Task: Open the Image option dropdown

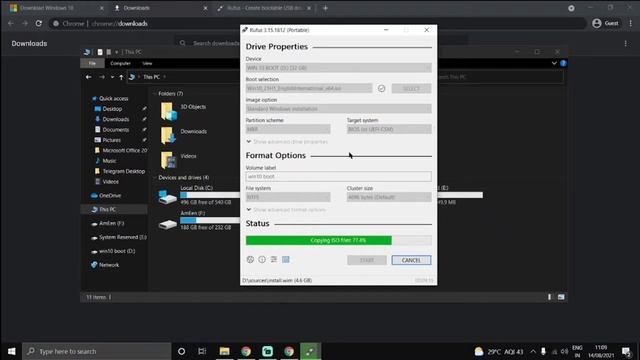Action: point(338,109)
